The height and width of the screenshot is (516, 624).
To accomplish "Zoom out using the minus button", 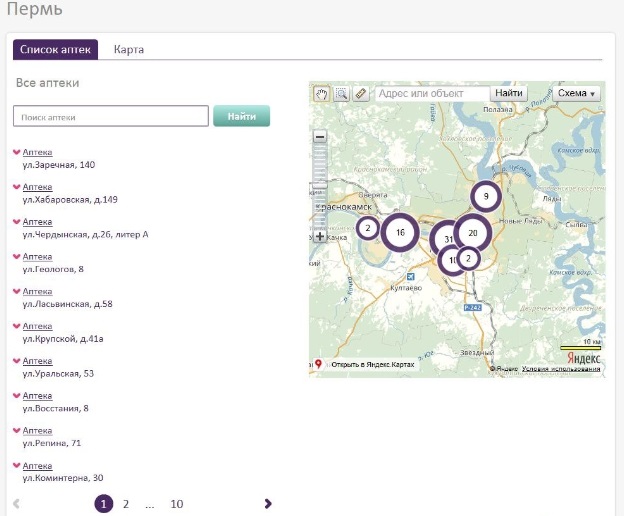I will coord(320,137).
